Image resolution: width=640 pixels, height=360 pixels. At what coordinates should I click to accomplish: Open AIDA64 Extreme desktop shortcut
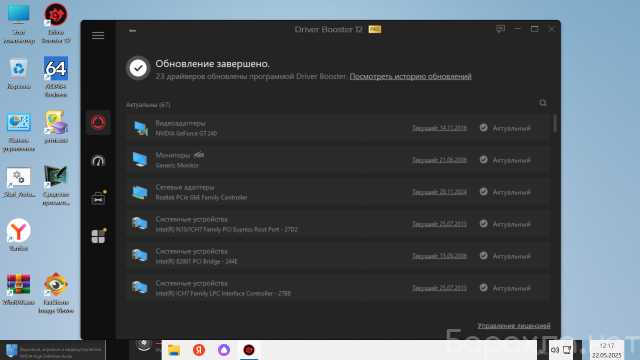tap(56, 77)
